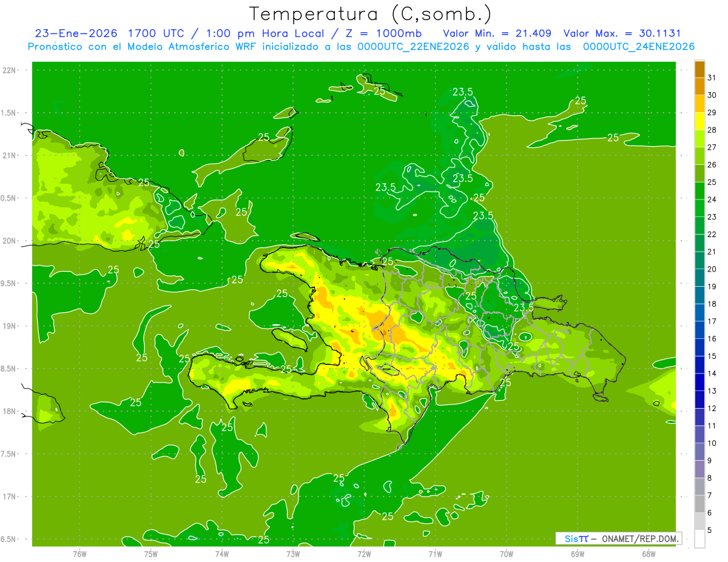The height and width of the screenshot is (562, 728).
Task: Click the legend swatch between 24 and 25
Action: tap(699, 191)
